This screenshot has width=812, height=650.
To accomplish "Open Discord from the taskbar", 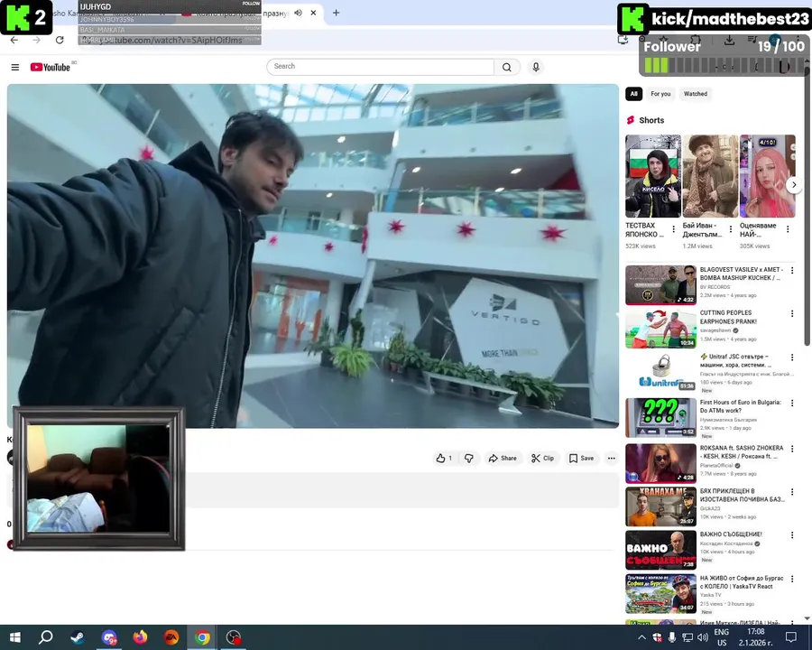I will click(109, 637).
